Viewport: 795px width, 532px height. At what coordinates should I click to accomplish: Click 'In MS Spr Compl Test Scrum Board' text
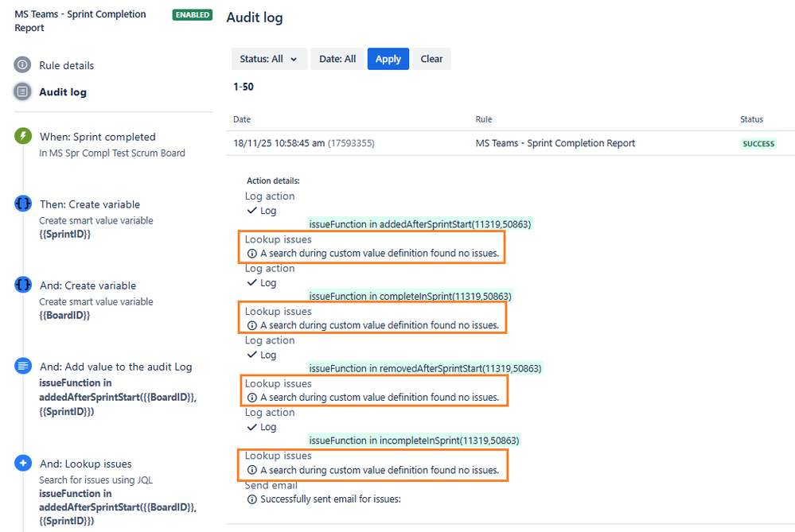112,153
